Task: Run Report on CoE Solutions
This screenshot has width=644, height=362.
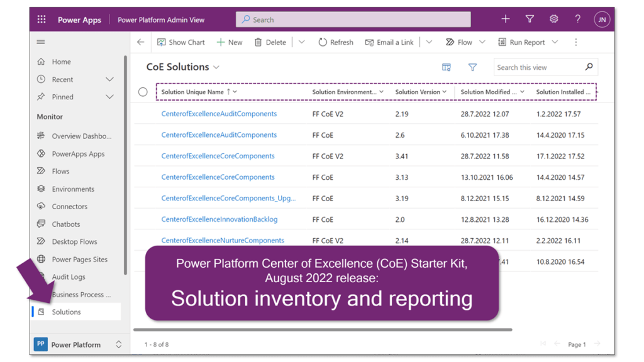Action: click(527, 42)
